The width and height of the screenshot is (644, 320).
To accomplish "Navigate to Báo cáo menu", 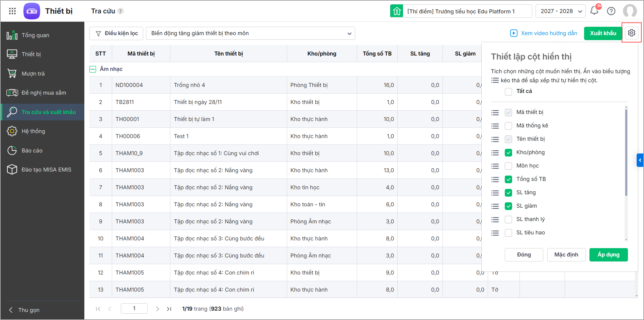I will click(x=32, y=150).
